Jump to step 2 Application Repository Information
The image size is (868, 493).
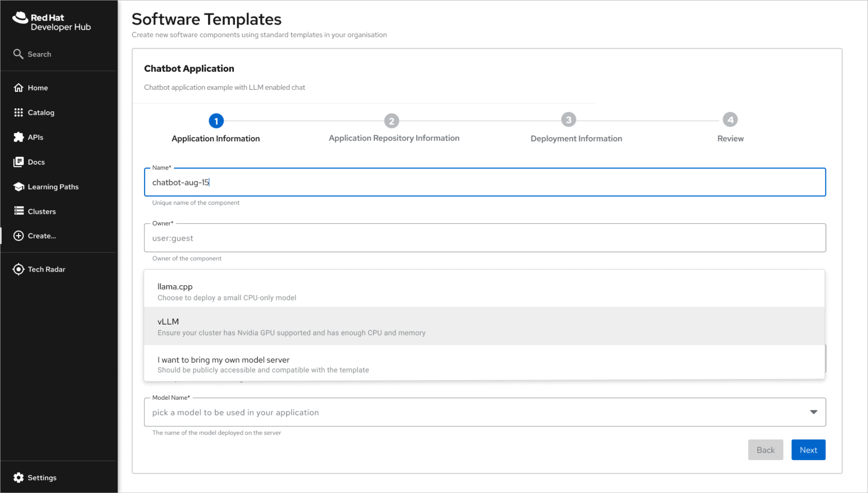(x=391, y=121)
